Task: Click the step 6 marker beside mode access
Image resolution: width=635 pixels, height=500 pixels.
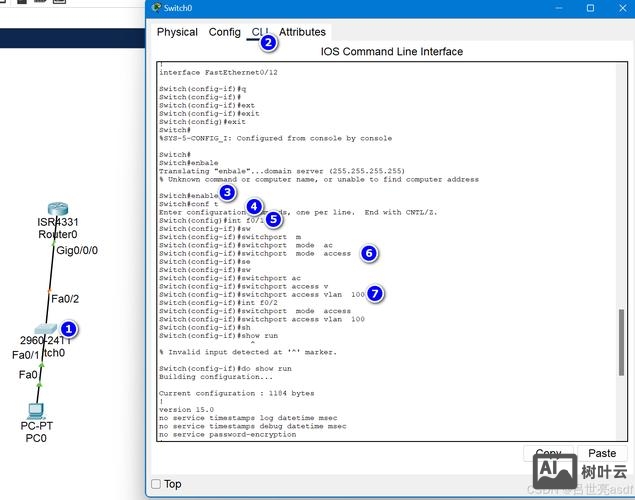Action: click(369, 254)
